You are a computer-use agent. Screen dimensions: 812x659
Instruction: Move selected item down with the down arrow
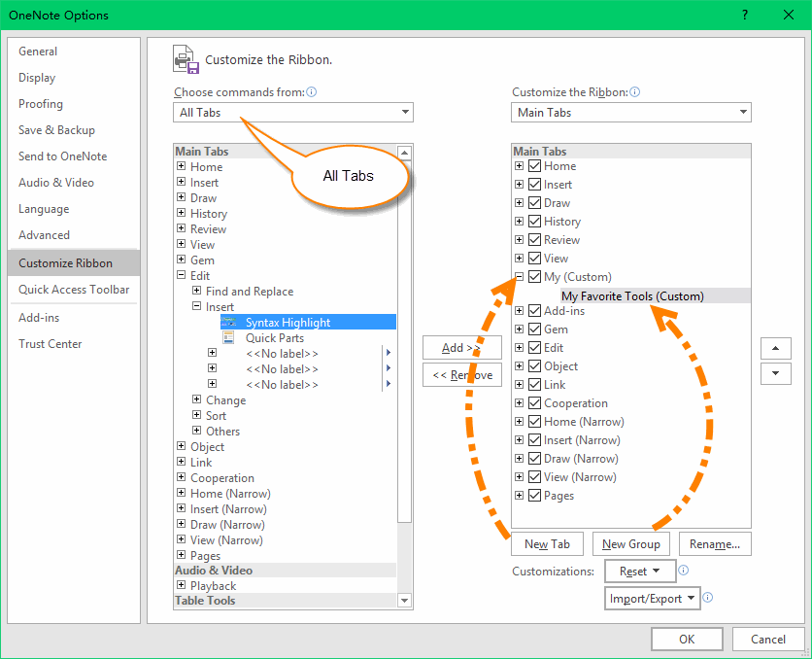pos(775,373)
